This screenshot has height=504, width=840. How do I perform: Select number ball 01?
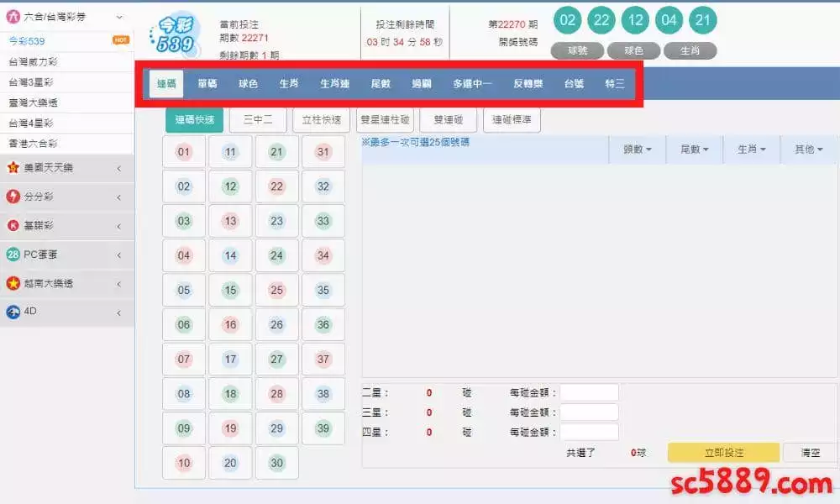pyautogui.click(x=184, y=151)
